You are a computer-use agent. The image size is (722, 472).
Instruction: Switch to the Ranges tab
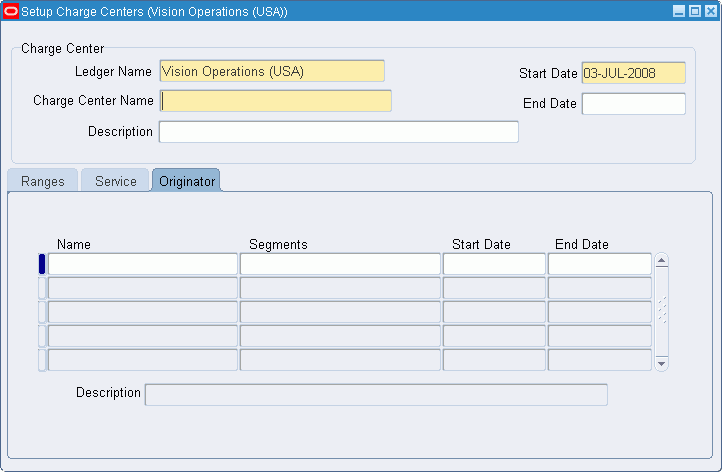pos(42,181)
